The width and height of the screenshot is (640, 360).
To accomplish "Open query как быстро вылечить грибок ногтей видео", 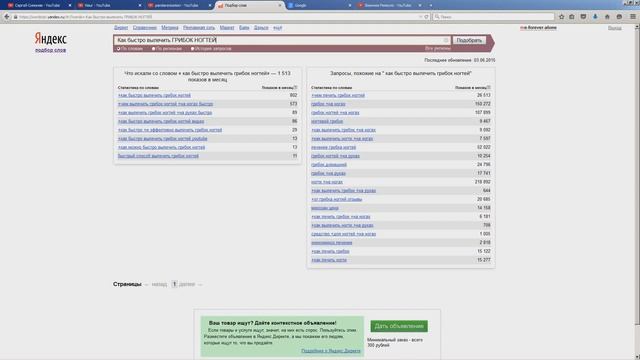I will pyautogui.click(x=161, y=121).
